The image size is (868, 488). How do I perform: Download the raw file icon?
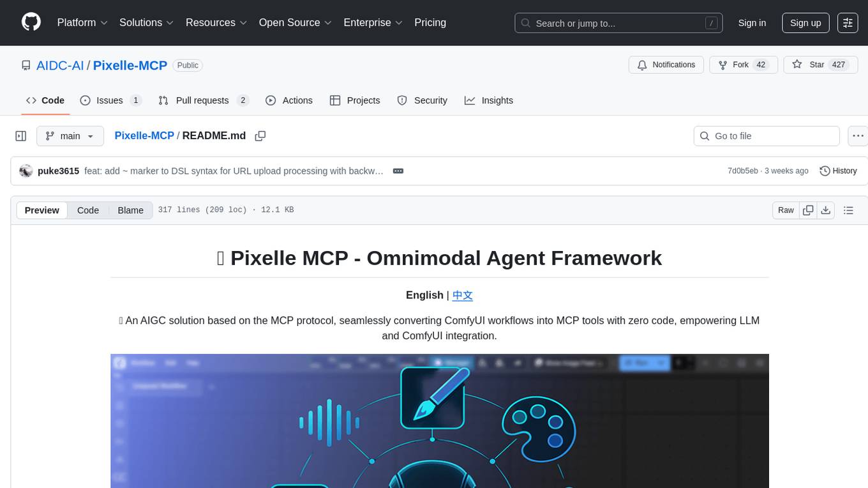(825, 210)
